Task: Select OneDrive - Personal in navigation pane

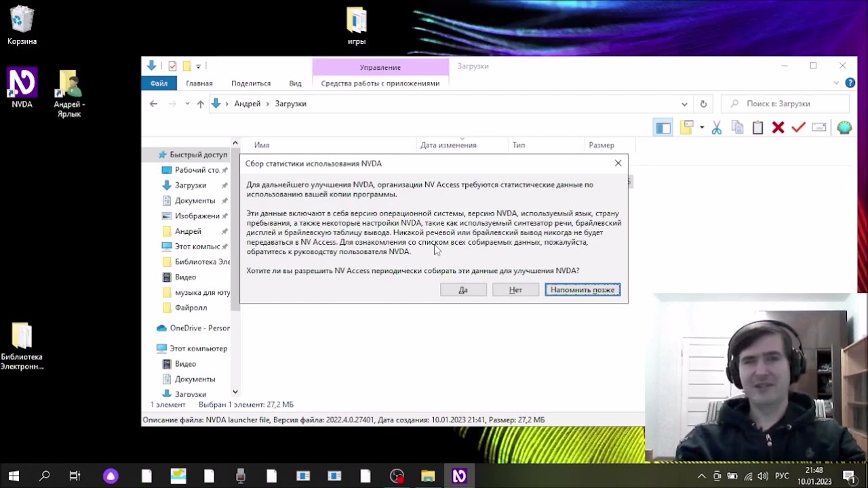Action: pyautogui.click(x=199, y=328)
